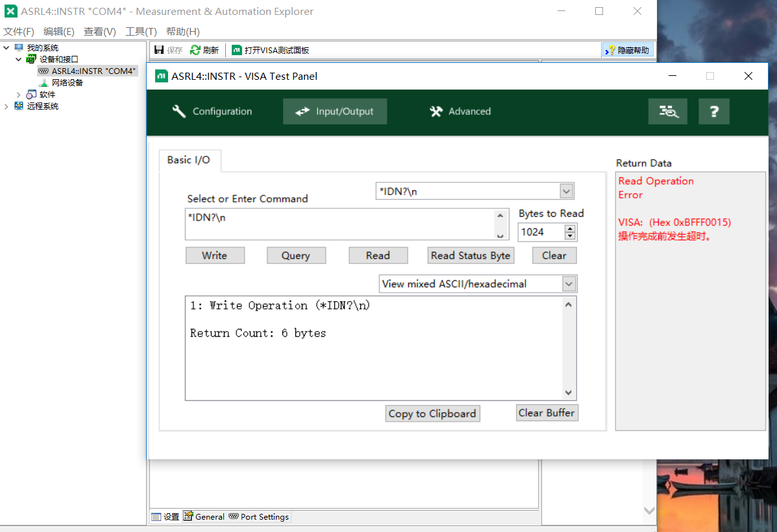Open the 编辑(E) menu
777x532 pixels.
tap(59, 32)
